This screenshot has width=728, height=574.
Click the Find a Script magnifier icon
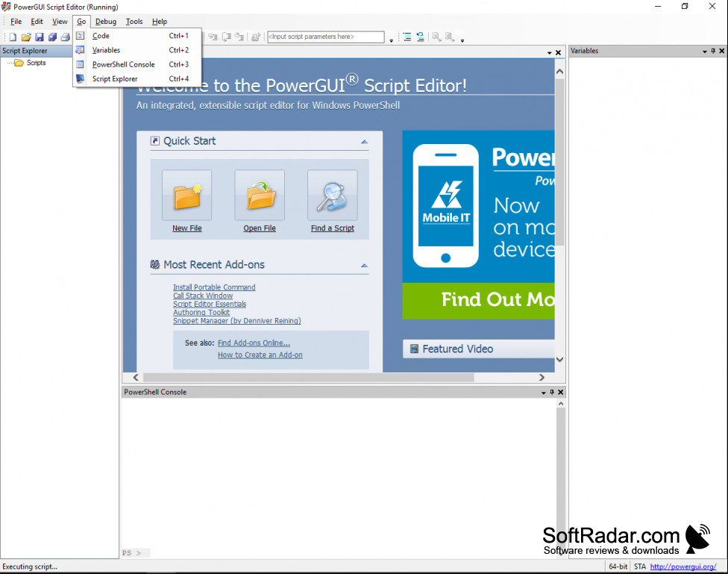point(333,196)
